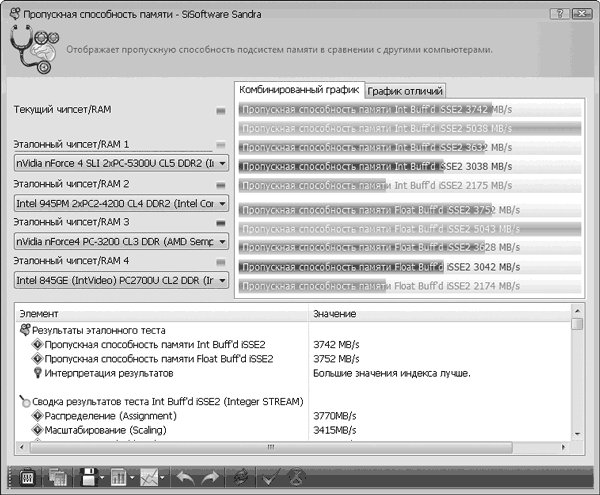Viewport: 600px width, 495px height.
Task: Click the Int Buff'd 3632 MB/s bar
Action: point(410,147)
